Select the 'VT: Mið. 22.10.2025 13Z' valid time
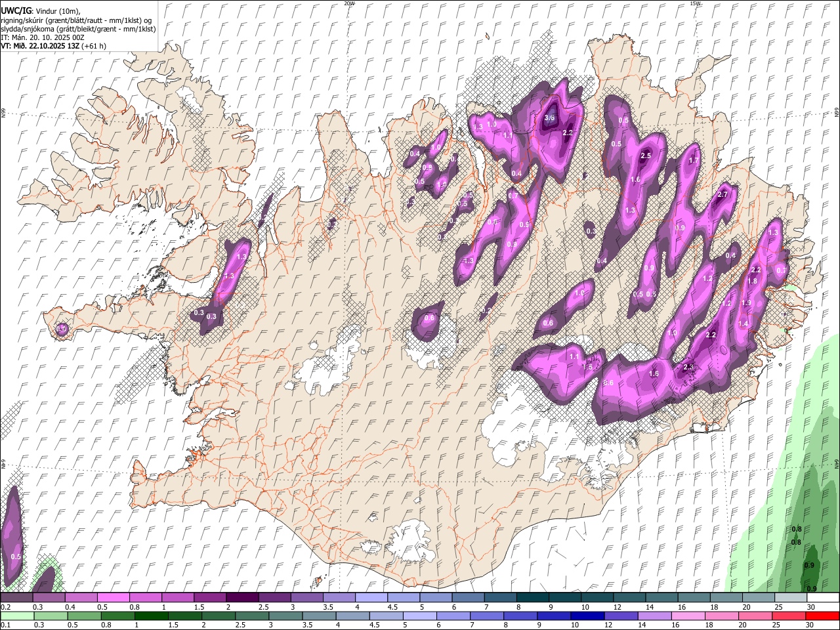 coord(40,46)
